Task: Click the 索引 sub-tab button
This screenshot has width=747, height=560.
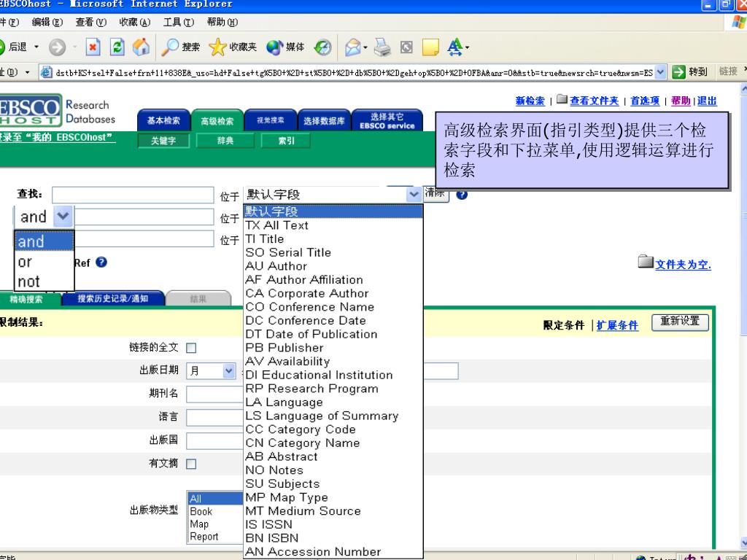Action: pos(286,141)
